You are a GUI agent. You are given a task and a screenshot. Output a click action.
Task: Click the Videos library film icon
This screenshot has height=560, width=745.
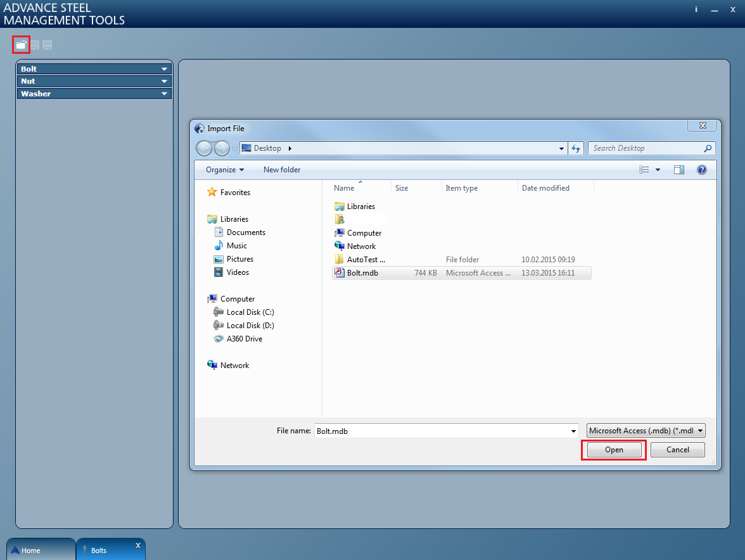point(219,272)
